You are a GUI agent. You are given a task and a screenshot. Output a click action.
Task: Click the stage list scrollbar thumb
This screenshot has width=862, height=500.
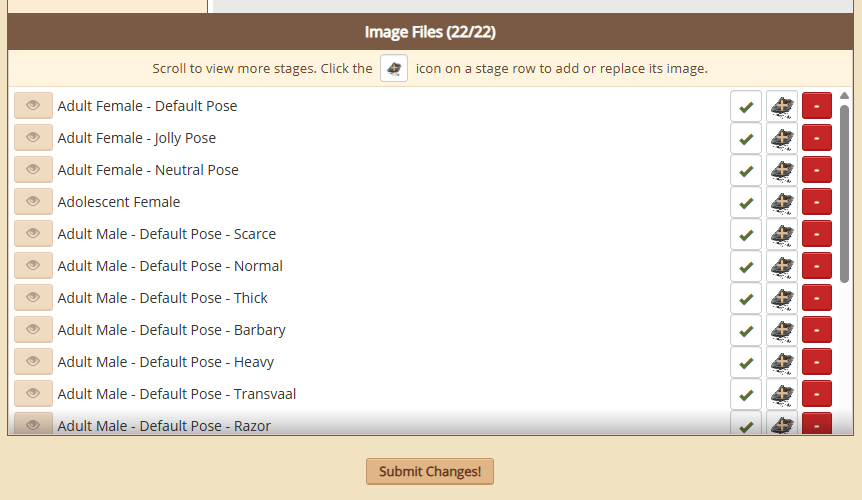point(844,194)
